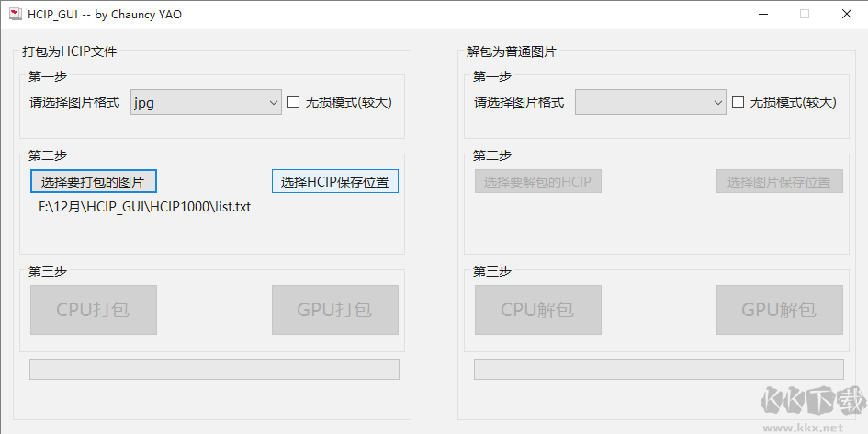Select the 选择图片保存位置 button

tap(779, 181)
